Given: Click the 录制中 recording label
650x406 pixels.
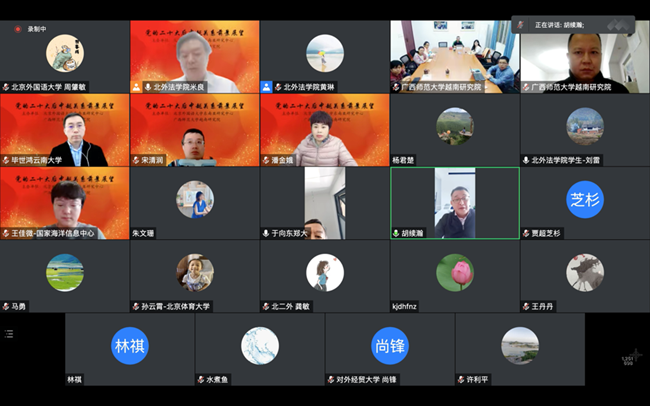Looking at the screenshot, I should [x=37, y=29].
